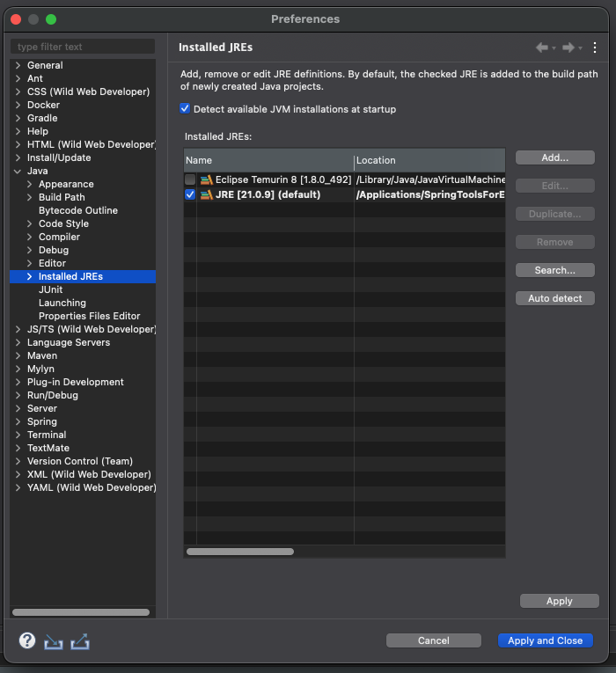Viewport: 616px width, 673px height.
Task: Click the Edit... button
Action: point(555,186)
